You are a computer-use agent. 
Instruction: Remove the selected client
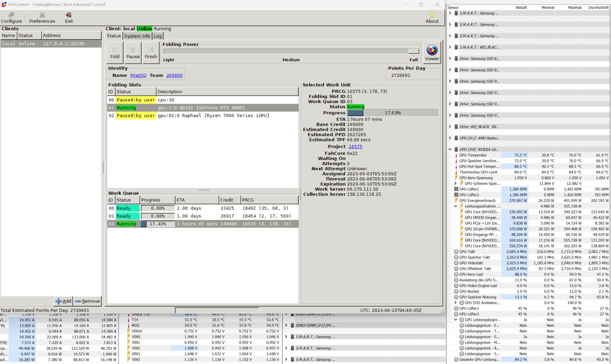(x=87, y=301)
